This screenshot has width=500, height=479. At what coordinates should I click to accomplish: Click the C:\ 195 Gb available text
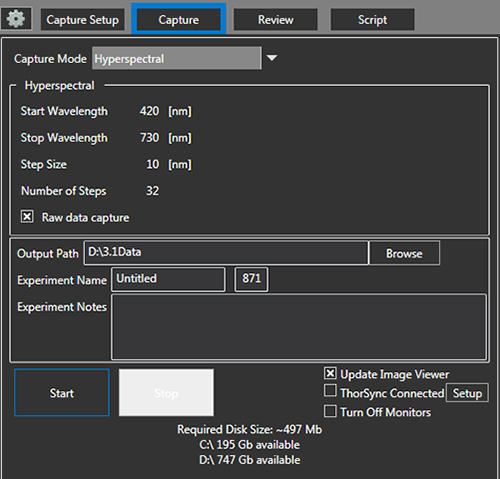click(250, 445)
